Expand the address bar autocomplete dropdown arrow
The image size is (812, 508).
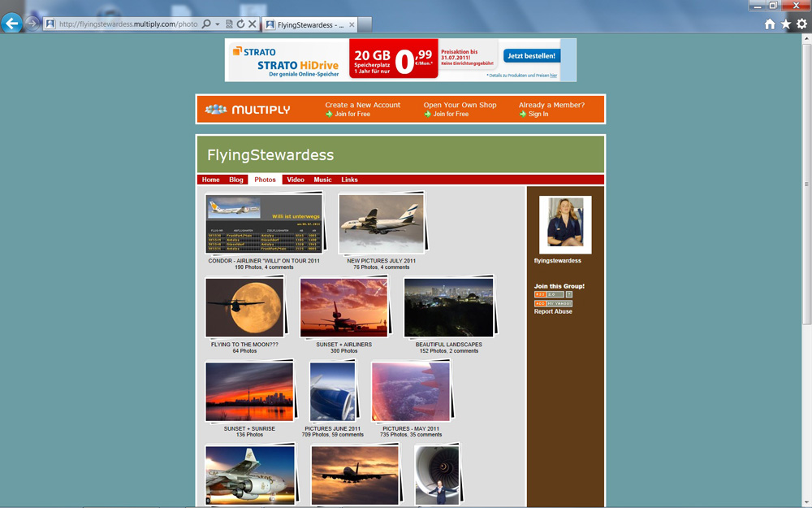tap(218, 24)
